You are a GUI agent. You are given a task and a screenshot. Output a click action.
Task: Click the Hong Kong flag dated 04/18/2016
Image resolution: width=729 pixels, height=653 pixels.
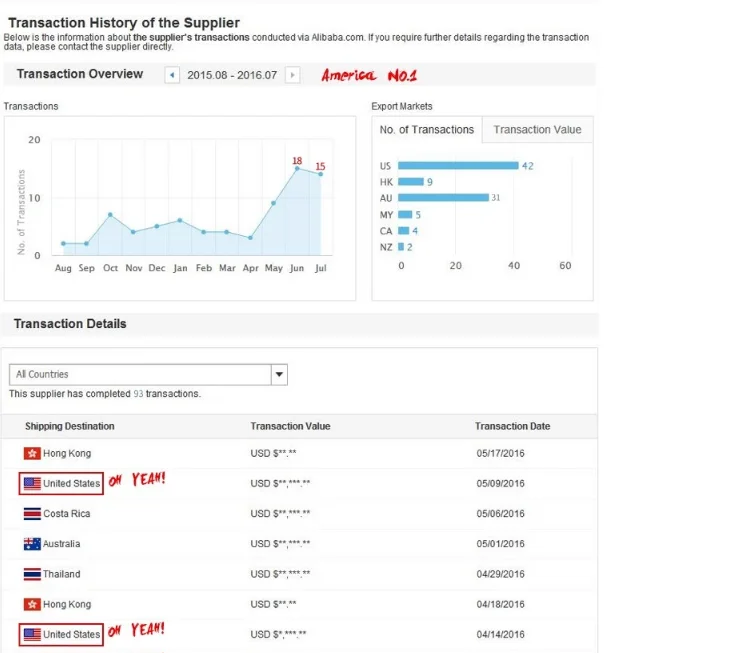click(32, 604)
